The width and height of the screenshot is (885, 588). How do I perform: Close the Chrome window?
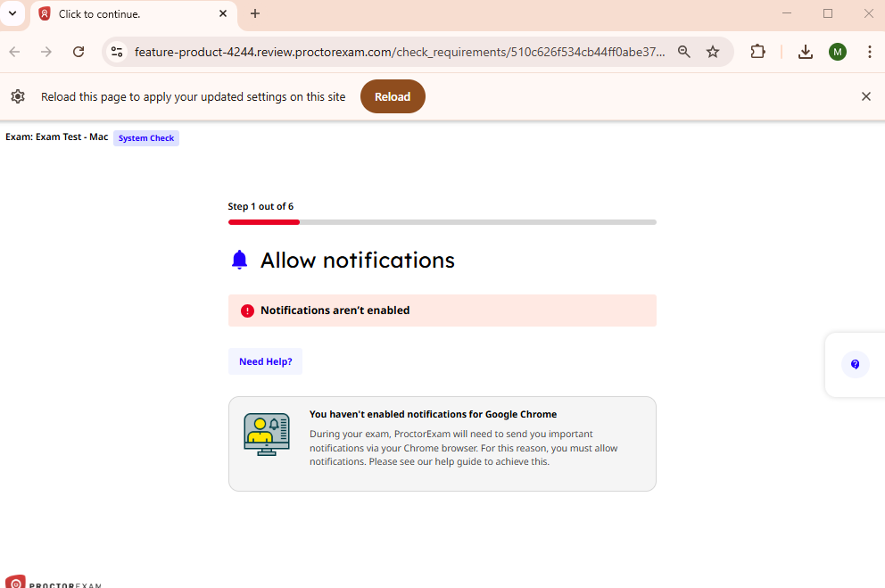click(869, 13)
